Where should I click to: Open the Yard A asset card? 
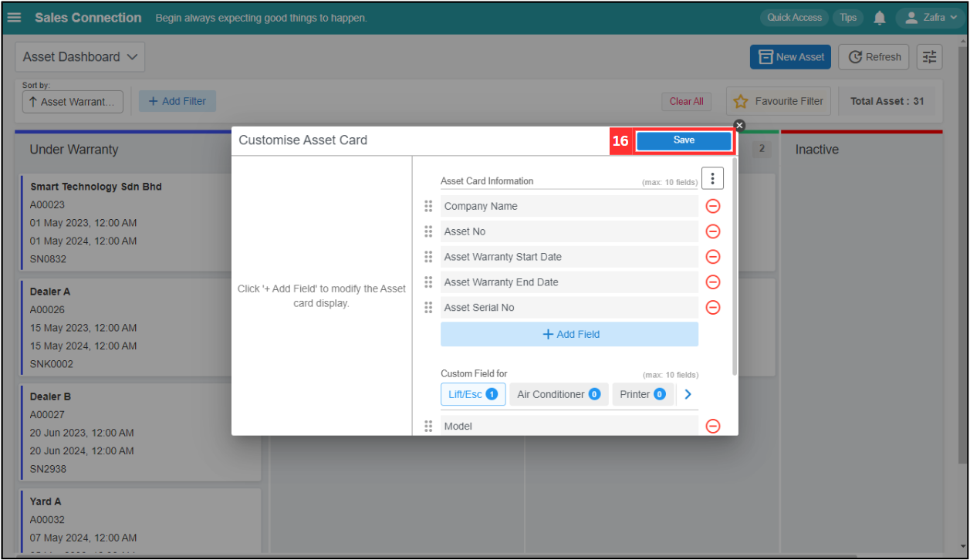point(140,521)
